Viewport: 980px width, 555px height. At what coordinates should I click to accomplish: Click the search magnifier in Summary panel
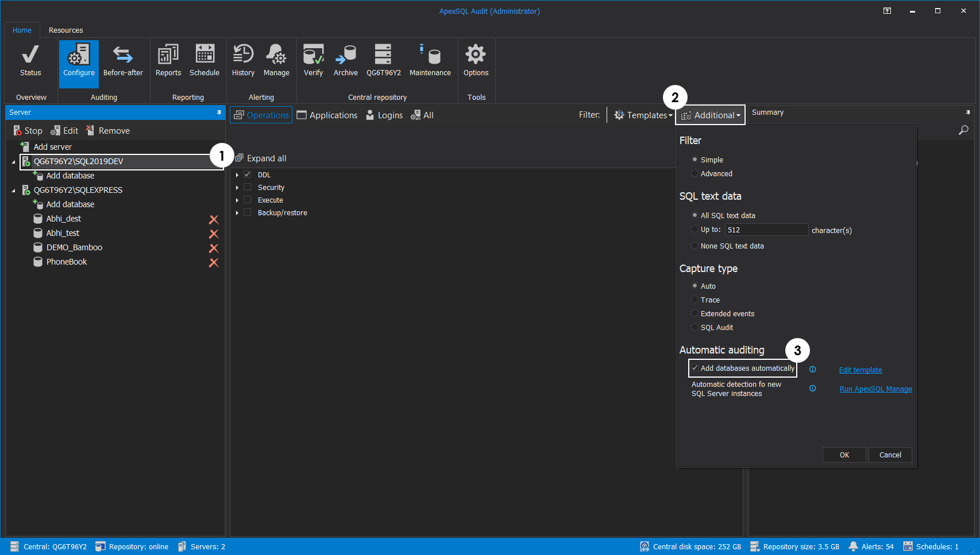(x=963, y=130)
